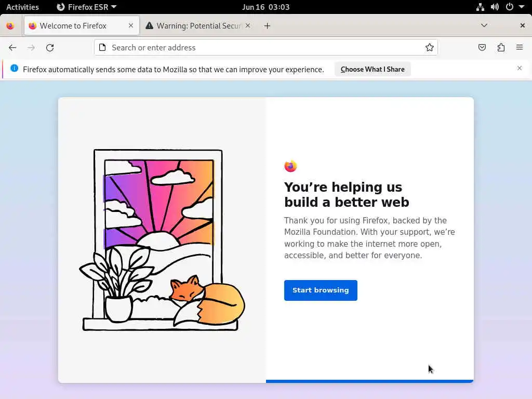The image size is (532, 399).
Task: Click the Firefox logo above the heading
Action: click(x=290, y=166)
